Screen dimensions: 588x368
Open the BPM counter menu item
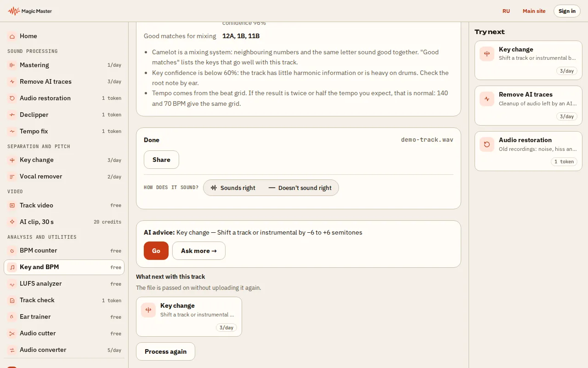(x=64, y=251)
